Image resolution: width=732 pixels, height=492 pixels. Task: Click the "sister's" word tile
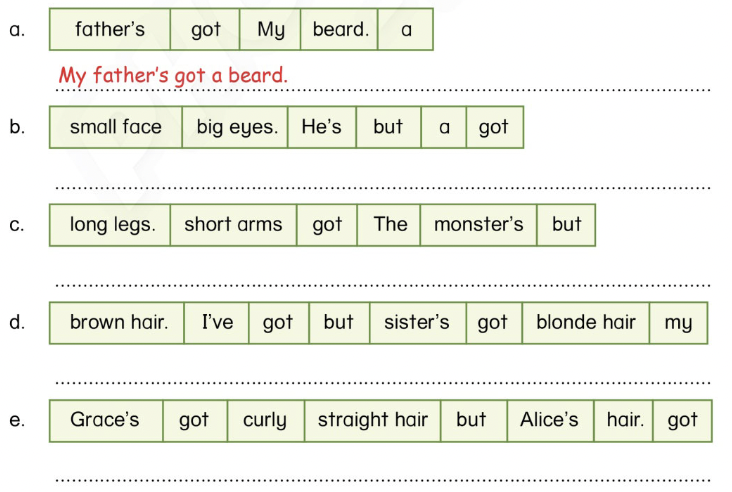pyautogui.click(x=416, y=323)
